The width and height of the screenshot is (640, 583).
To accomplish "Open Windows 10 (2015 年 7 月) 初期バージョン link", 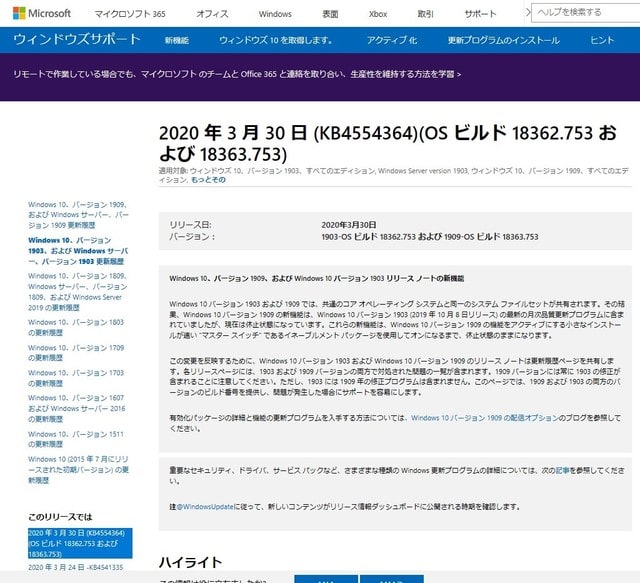I will (78, 470).
